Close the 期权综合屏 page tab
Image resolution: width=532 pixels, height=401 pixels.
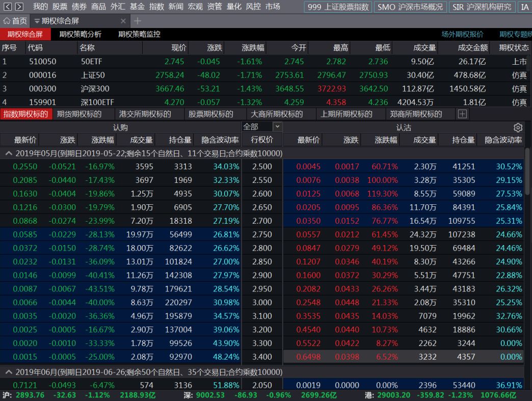(x=123, y=21)
